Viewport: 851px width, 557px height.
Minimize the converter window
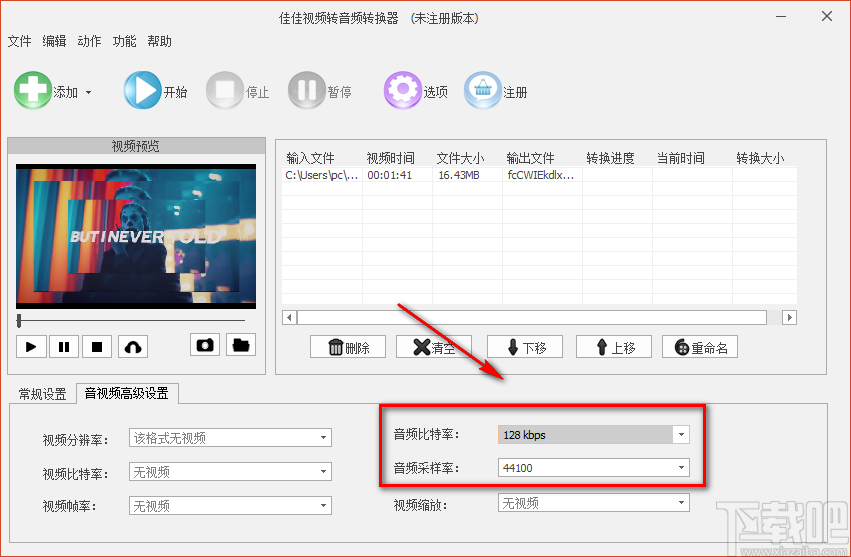pos(781,17)
